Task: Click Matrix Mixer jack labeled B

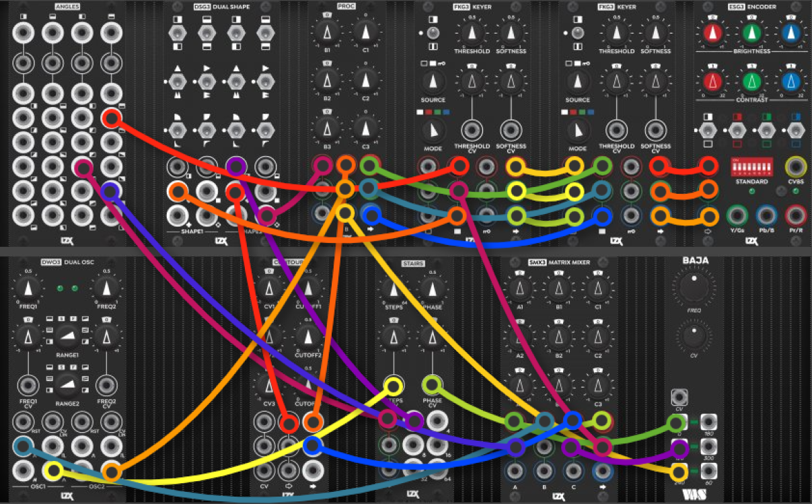Action: click(x=544, y=471)
